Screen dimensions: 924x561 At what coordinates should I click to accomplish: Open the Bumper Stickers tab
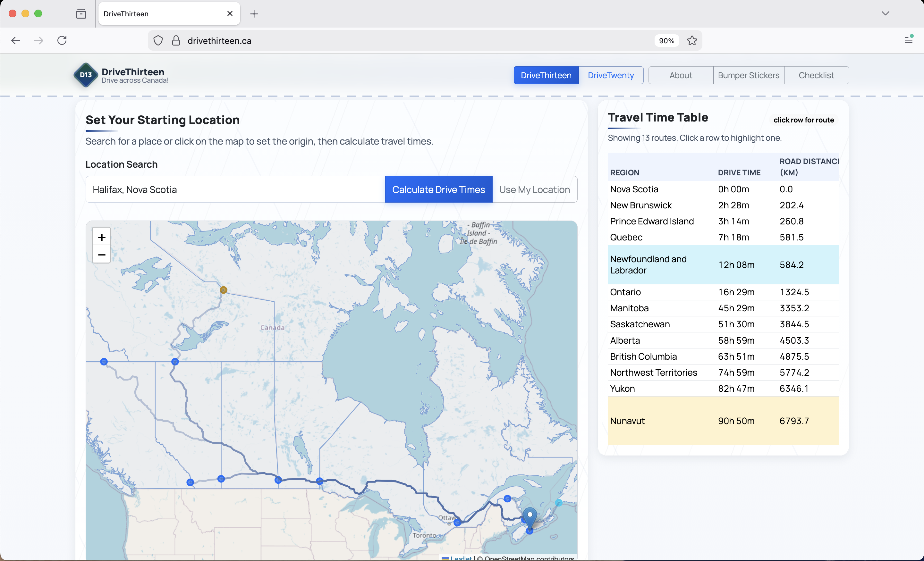point(749,75)
